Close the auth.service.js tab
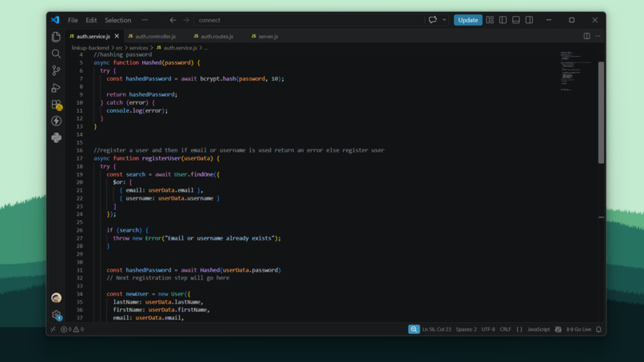 pyautogui.click(x=117, y=36)
